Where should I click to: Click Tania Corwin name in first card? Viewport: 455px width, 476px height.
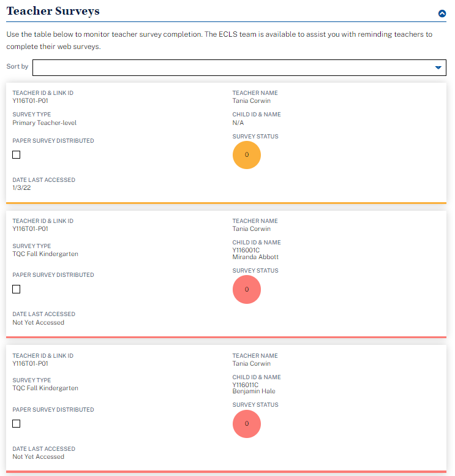(x=252, y=100)
